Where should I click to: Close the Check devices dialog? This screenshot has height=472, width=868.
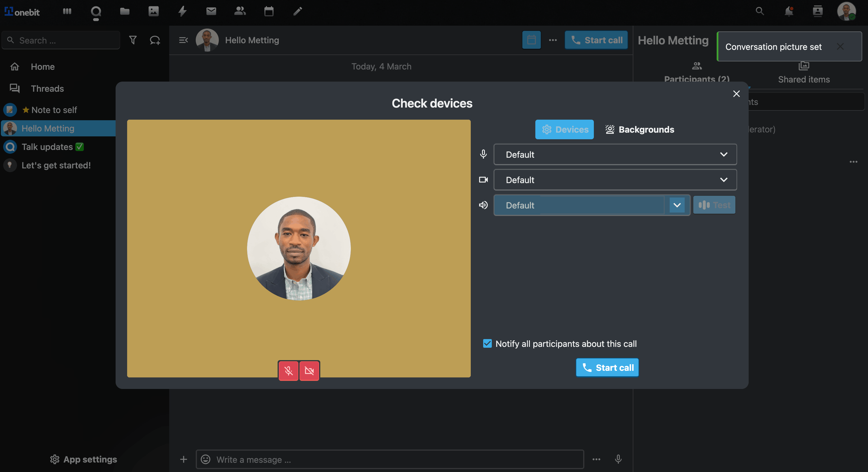click(x=736, y=94)
